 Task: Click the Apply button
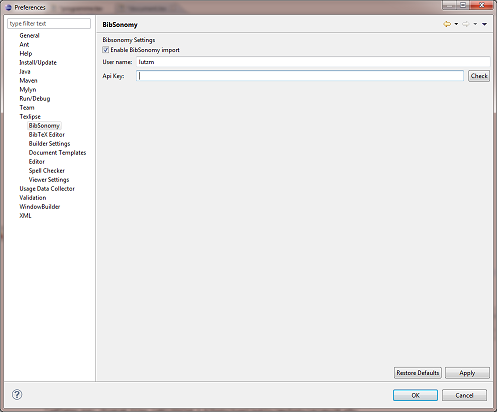pyautogui.click(x=467, y=373)
